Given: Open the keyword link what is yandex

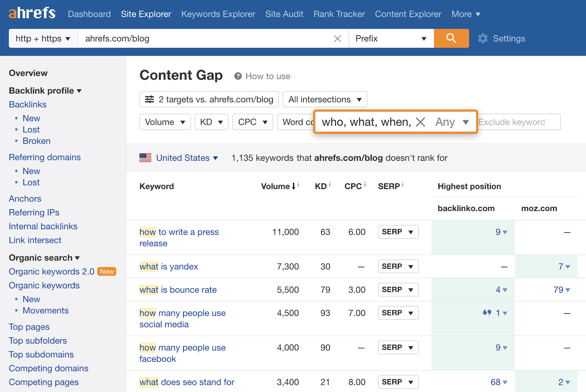Looking at the screenshot, I should pos(168,266).
